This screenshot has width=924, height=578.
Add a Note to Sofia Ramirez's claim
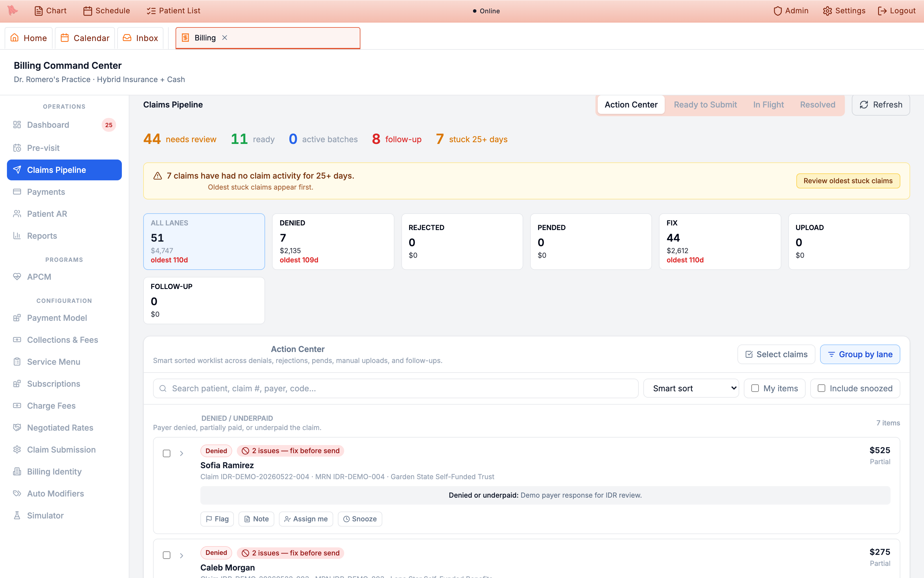point(256,519)
